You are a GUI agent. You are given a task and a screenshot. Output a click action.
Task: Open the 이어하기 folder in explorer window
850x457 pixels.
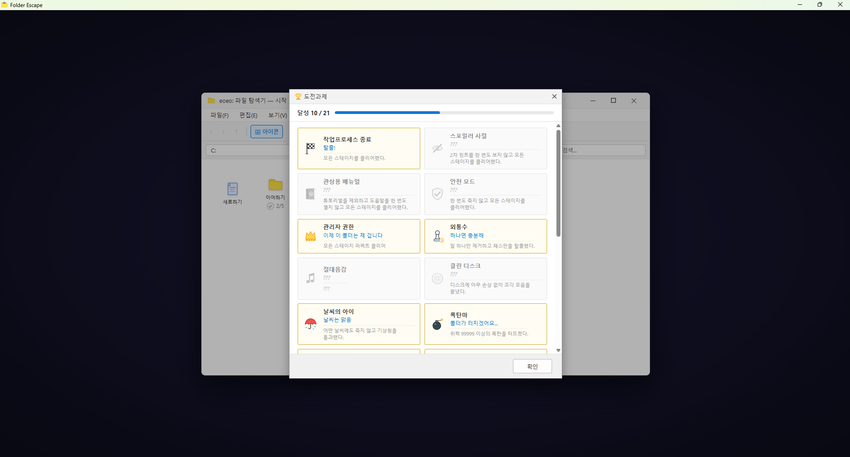tap(275, 185)
